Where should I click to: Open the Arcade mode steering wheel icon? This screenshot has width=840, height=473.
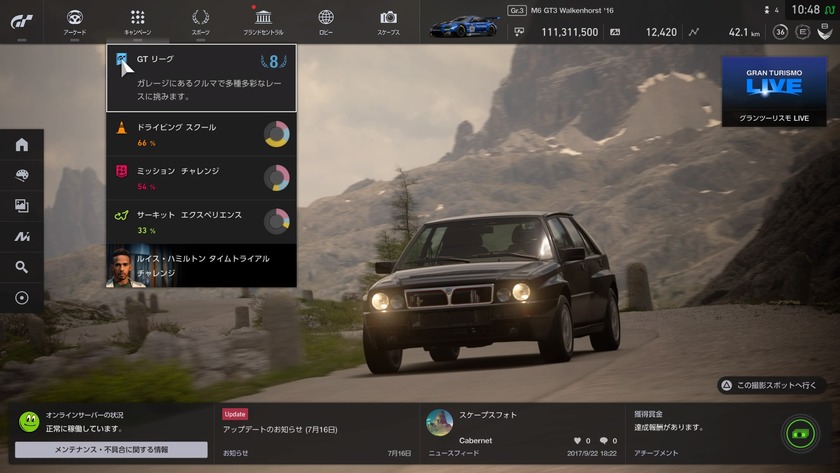tap(75, 21)
